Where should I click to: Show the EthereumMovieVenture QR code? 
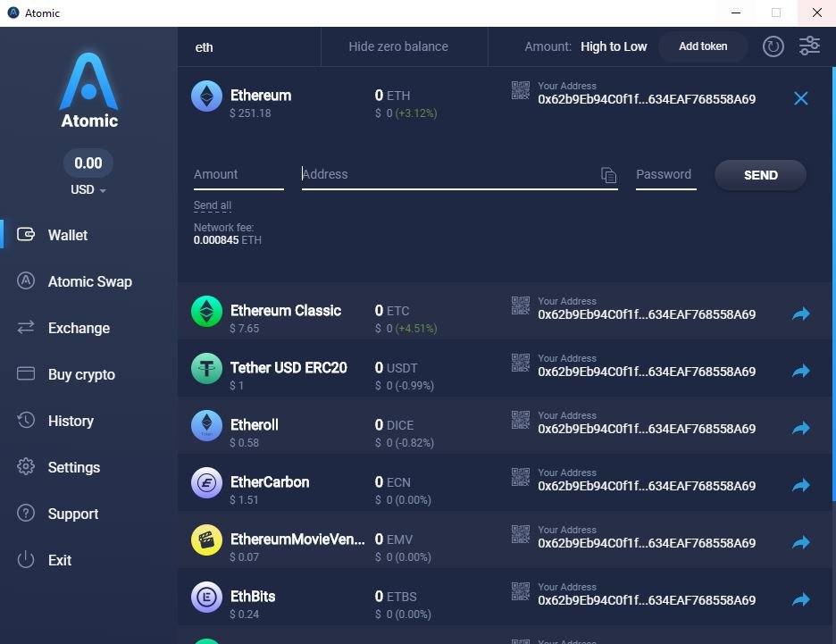click(x=521, y=534)
